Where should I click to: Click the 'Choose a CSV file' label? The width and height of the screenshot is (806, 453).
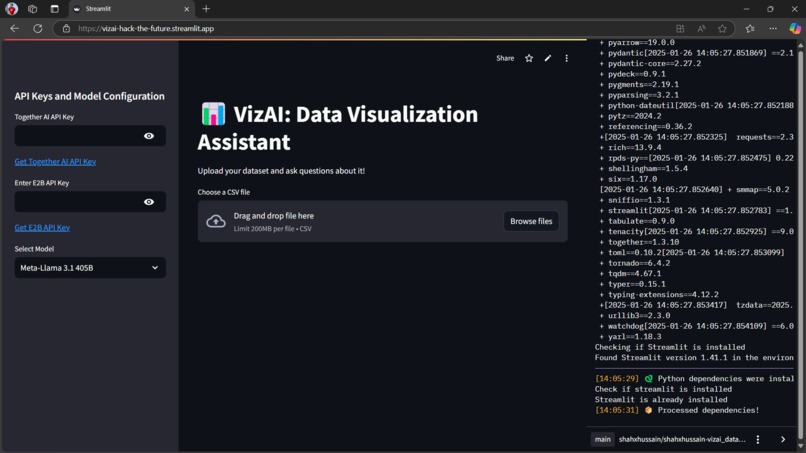(x=224, y=192)
